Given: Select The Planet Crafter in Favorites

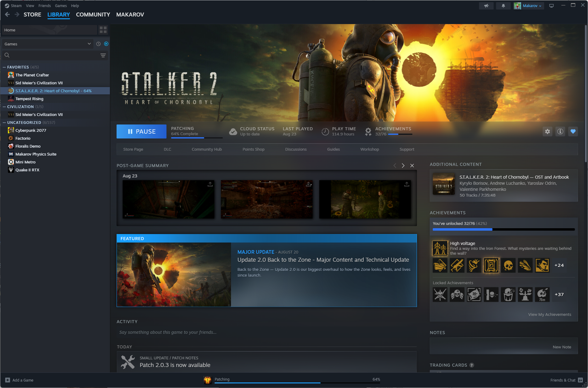Looking at the screenshot, I should point(32,75).
